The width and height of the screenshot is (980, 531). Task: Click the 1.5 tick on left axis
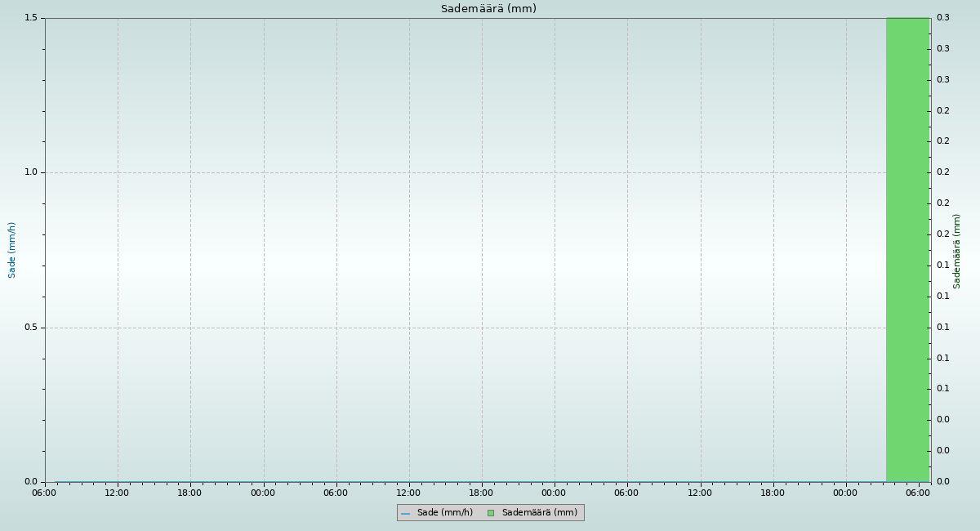pos(31,18)
